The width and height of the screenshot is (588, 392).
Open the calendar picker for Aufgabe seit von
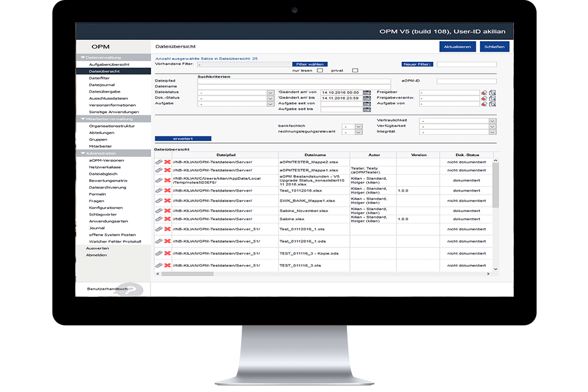click(x=367, y=103)
